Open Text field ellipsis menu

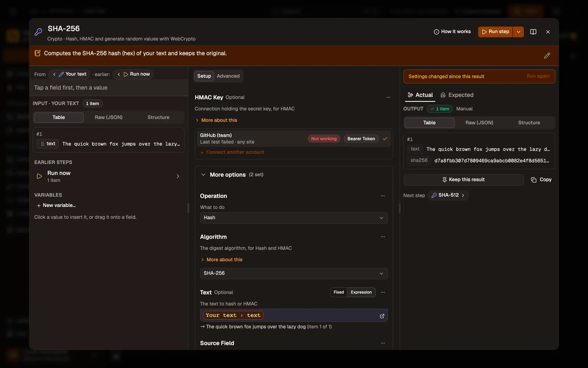click(x=383, y=292)
